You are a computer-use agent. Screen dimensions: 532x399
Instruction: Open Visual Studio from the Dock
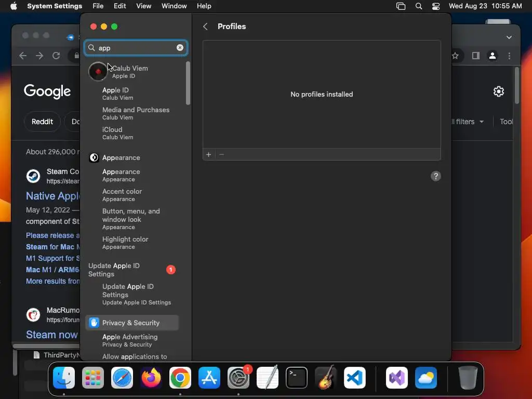click(x=396, y=378)
